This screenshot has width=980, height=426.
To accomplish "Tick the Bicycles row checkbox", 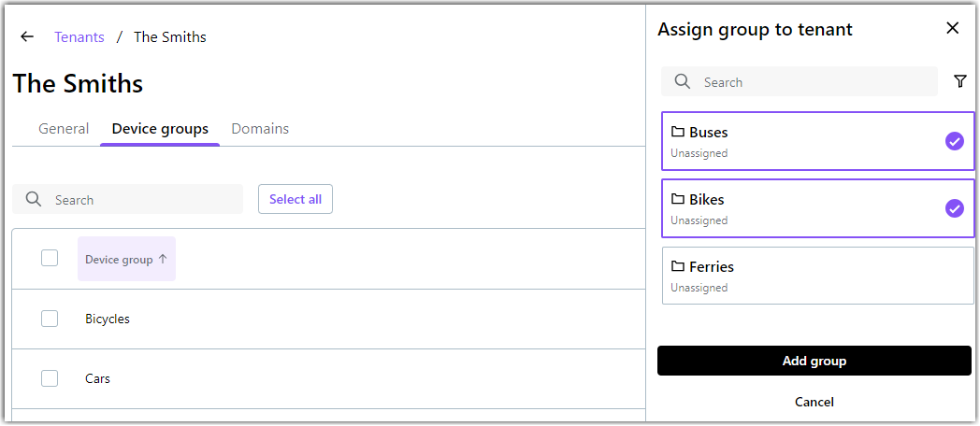I will [50, 319].
